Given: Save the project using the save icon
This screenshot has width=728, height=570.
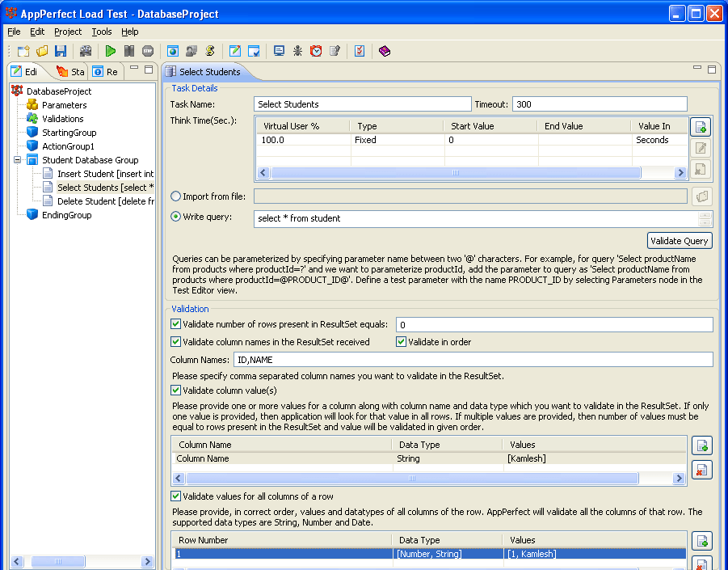Looking at the screenshot, I should pos(60,50).
